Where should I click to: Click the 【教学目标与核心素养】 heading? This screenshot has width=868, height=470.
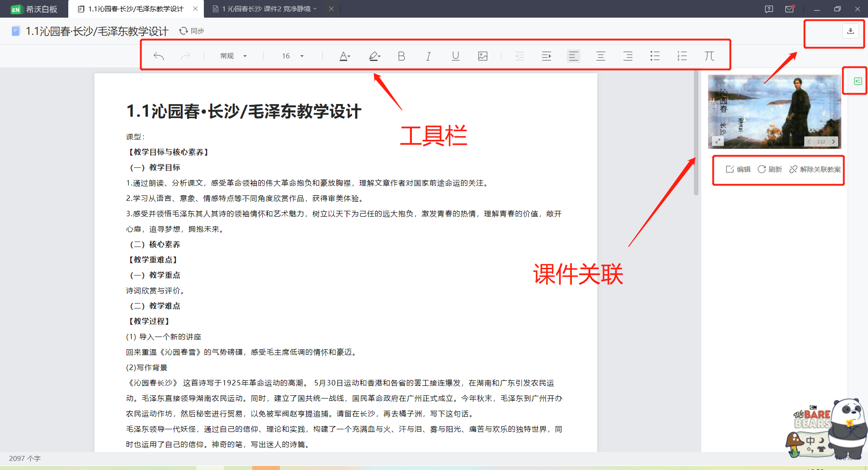[169, 152]
